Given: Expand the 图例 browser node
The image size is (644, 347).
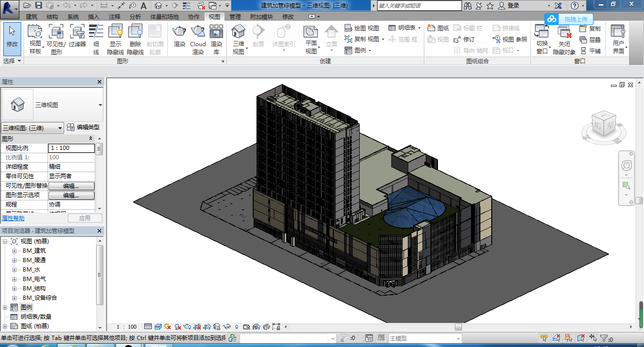Looking at the screenshot, I should tap(5, 307).
